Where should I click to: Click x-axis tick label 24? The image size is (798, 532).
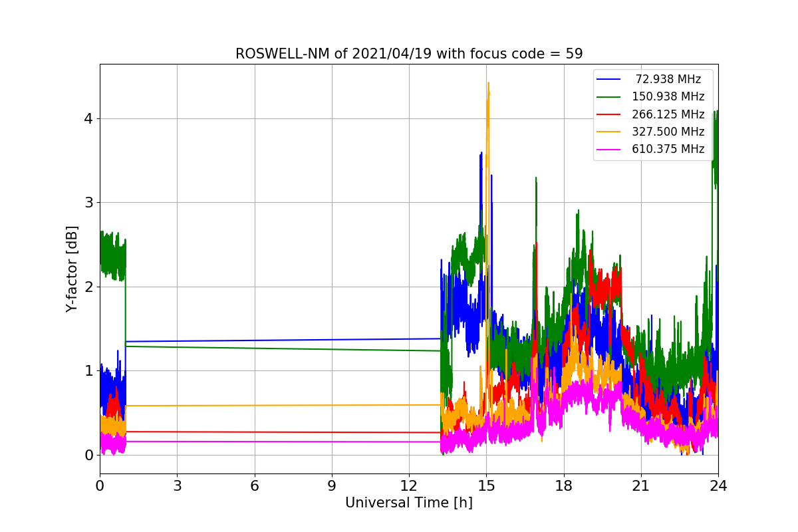(718, 486)
